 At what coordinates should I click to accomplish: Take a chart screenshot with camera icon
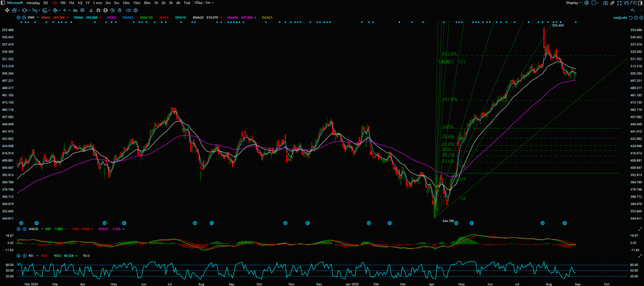[605, 3]
